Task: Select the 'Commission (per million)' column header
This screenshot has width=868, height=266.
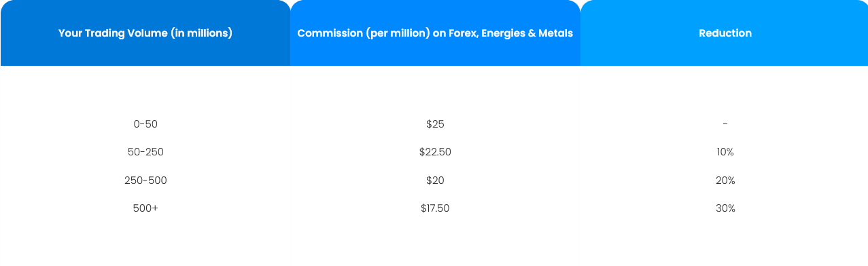Action: (x=435, y=33)
